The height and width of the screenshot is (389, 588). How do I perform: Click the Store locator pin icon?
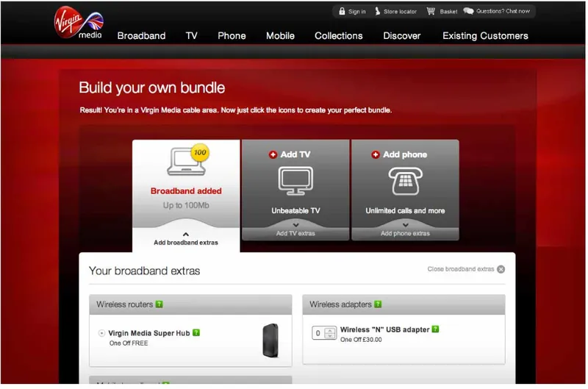(377, 11)
